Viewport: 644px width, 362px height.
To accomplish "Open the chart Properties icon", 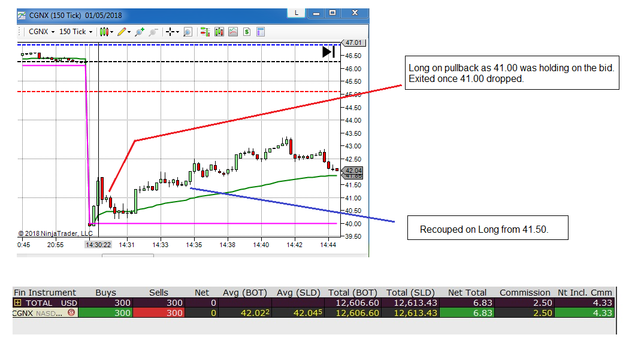I will pyautogui.click(x=261, y=32).
